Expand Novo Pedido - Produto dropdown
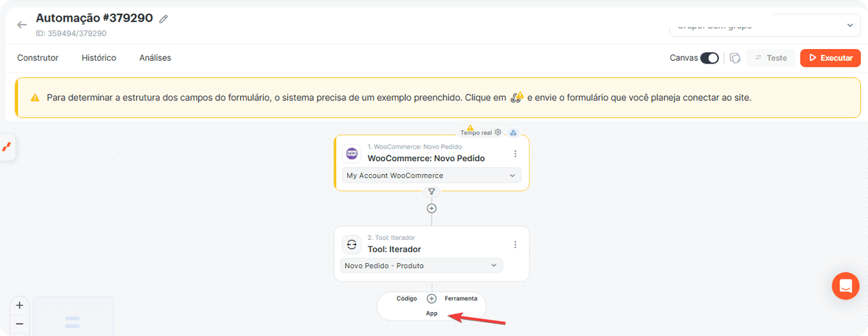868x336 pixels. point(421,266)
